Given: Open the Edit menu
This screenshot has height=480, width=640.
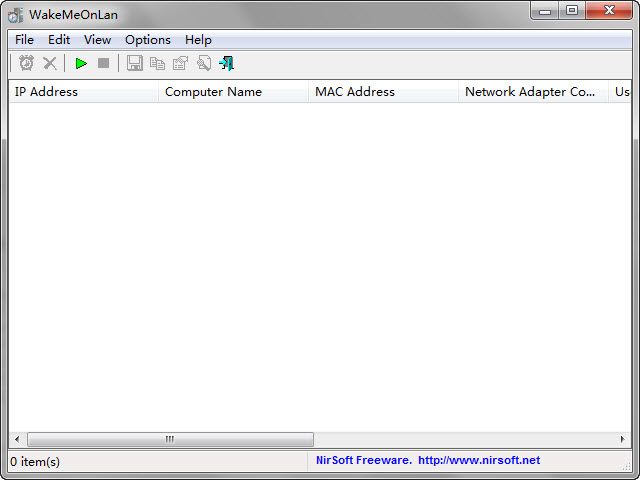Looking at the screenshot, I should pyautogui.click(x=59, y=40).
